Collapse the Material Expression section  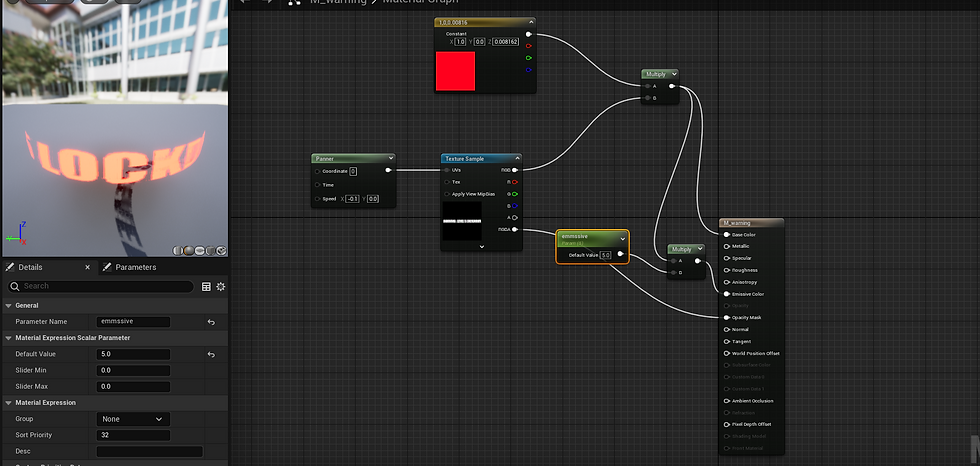click(x=9, y=403)
